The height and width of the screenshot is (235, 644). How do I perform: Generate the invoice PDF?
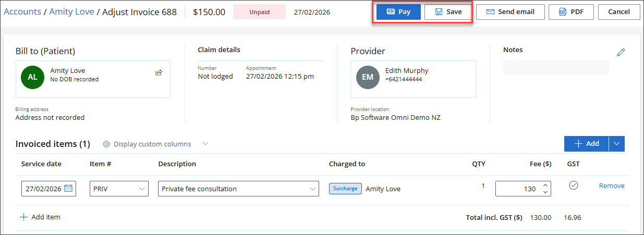[571, 12]
